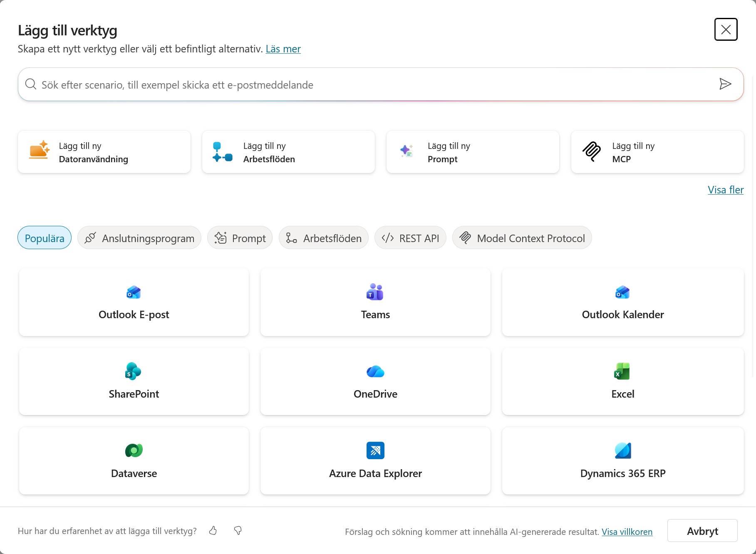Click the Lägg till ny MCP text
The image size is (756, 554).
[x=633, y=152]
